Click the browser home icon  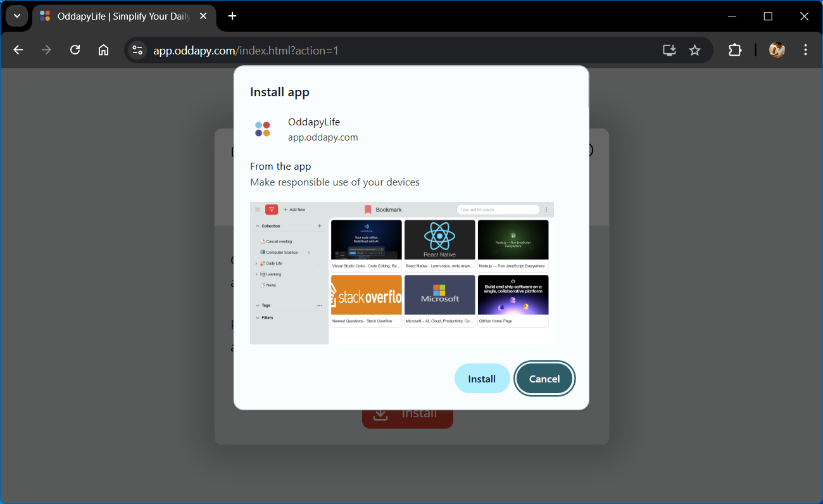[103, 49]
